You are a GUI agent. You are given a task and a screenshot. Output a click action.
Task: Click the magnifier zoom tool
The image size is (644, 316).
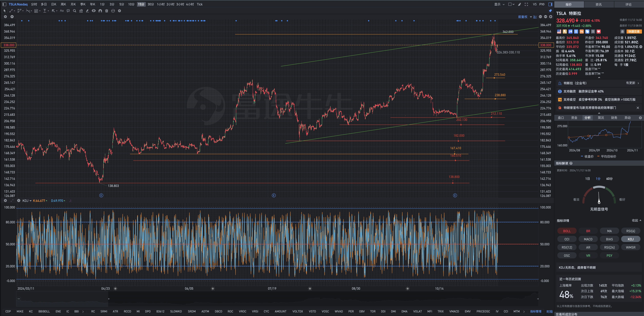pos(74,11)
